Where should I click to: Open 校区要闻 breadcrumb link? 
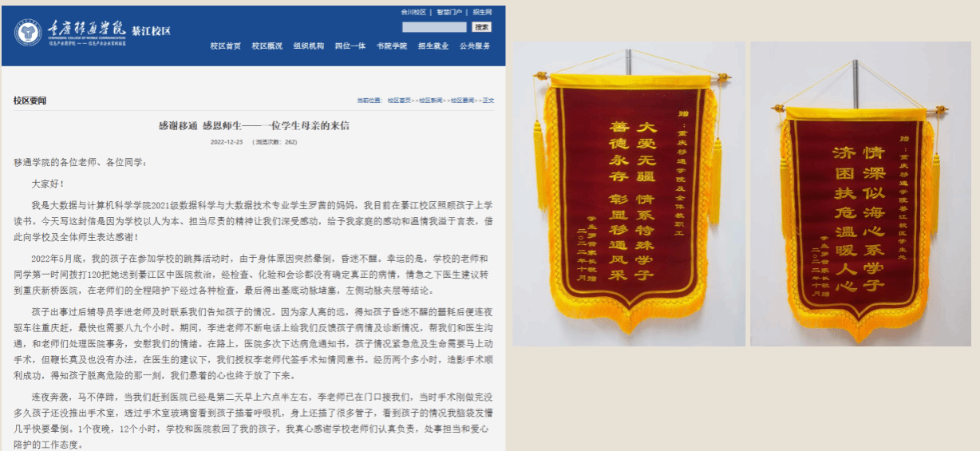point(462,101)
